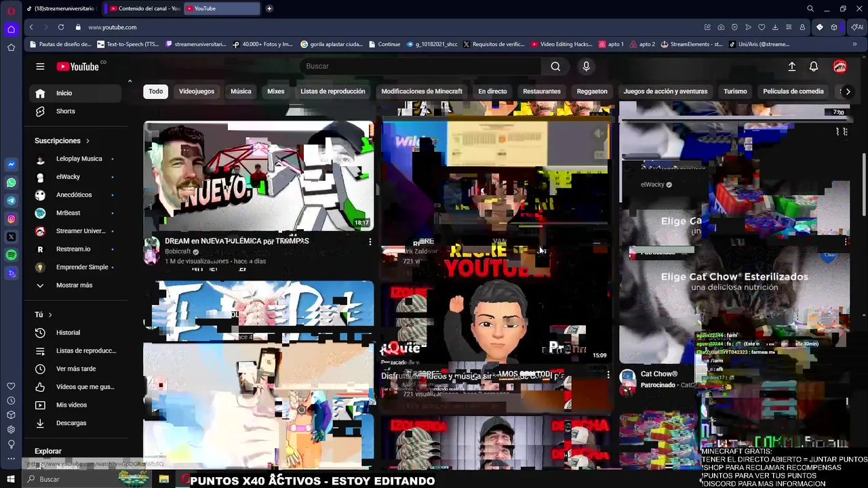Viewport: 868px width, 488px height.
Task: Select the Videojuegos filter chip
Action: tap(197, 91)
